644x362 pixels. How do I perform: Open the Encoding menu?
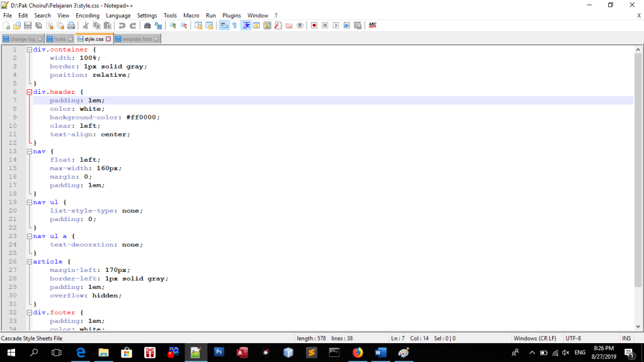pyautogui.click(x=88, y=15)
